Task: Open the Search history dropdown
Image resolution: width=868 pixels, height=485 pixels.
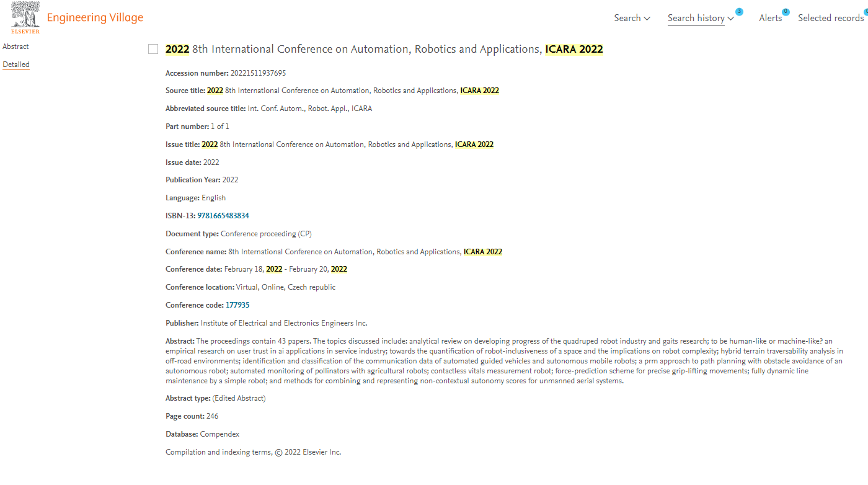Action: point(701,18)
